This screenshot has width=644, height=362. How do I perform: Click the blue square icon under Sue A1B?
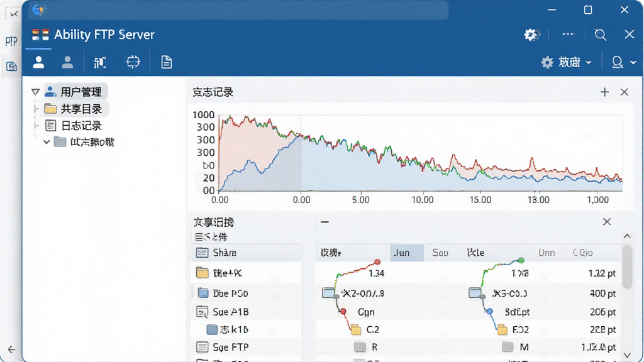[x=211, y=329]
